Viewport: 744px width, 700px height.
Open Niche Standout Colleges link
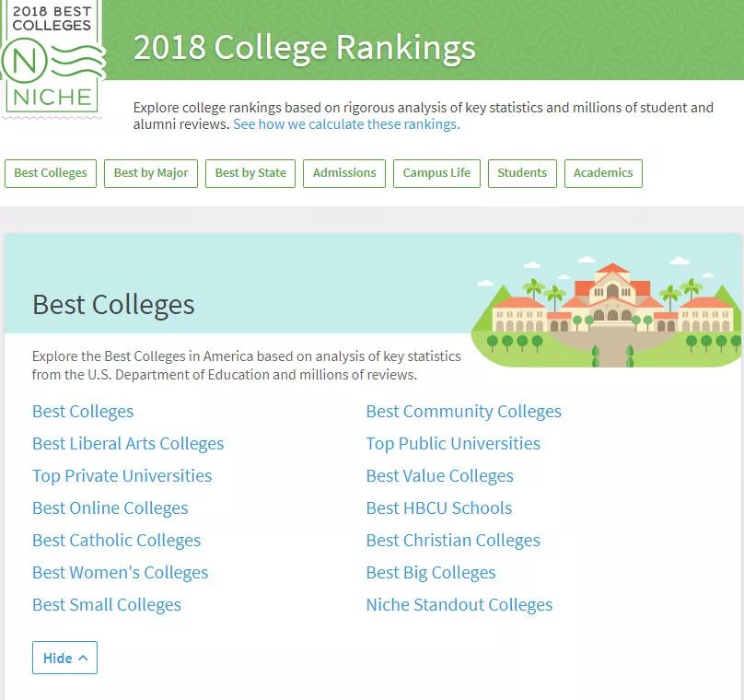pyautogui.click(x=459, y=605)
